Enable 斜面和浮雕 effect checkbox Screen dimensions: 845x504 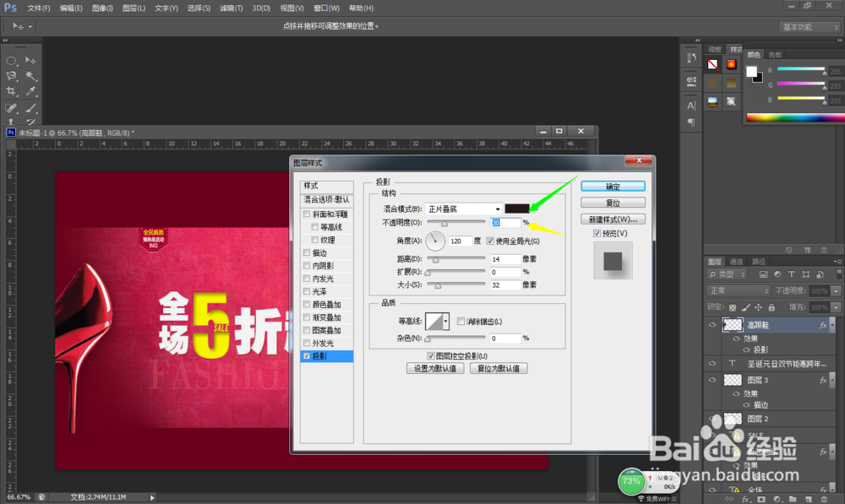(307, 214)
